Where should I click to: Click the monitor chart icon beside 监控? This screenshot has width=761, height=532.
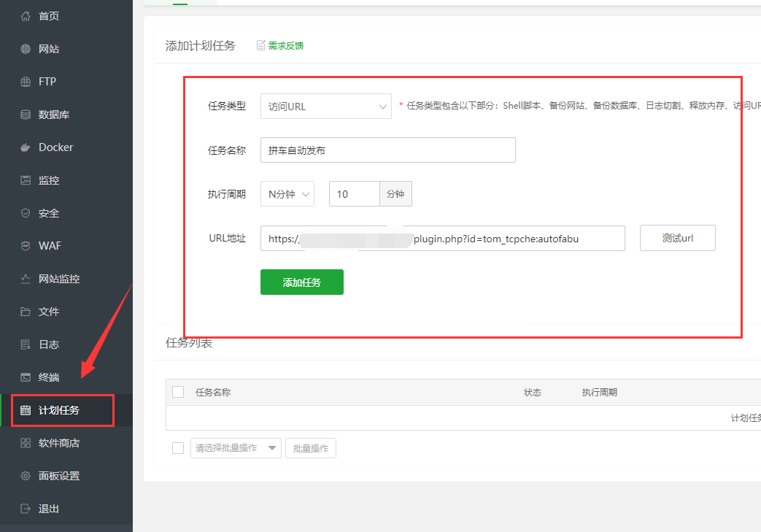26,180
